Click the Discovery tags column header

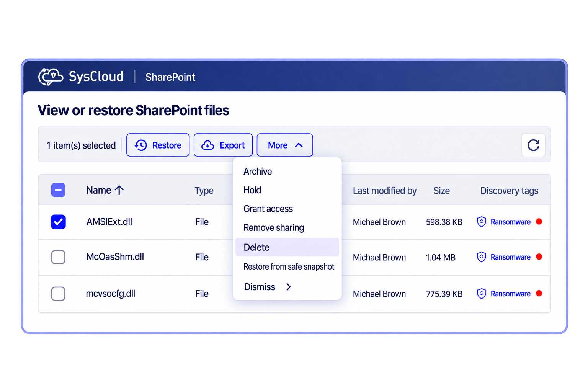pos(509,191)
